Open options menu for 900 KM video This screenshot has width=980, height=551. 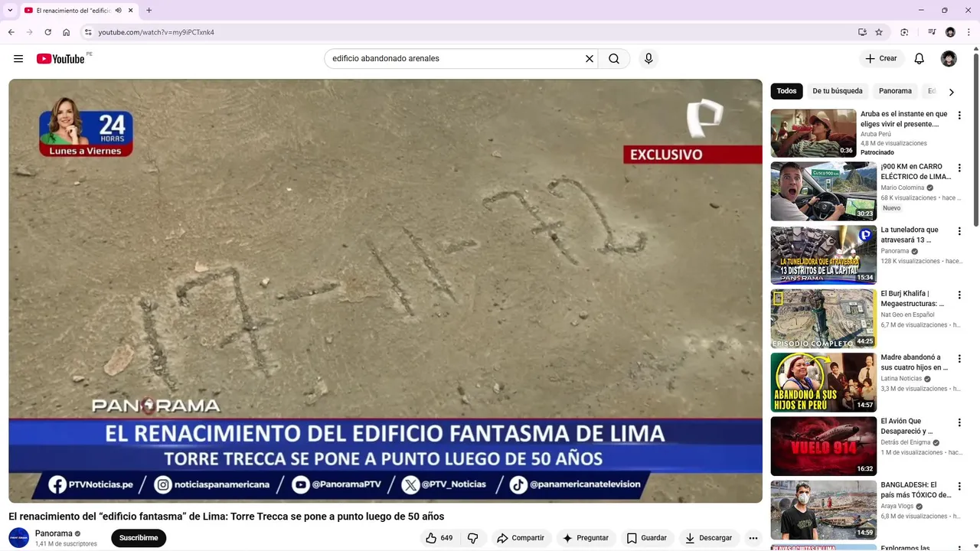click(x=959, y=168)
